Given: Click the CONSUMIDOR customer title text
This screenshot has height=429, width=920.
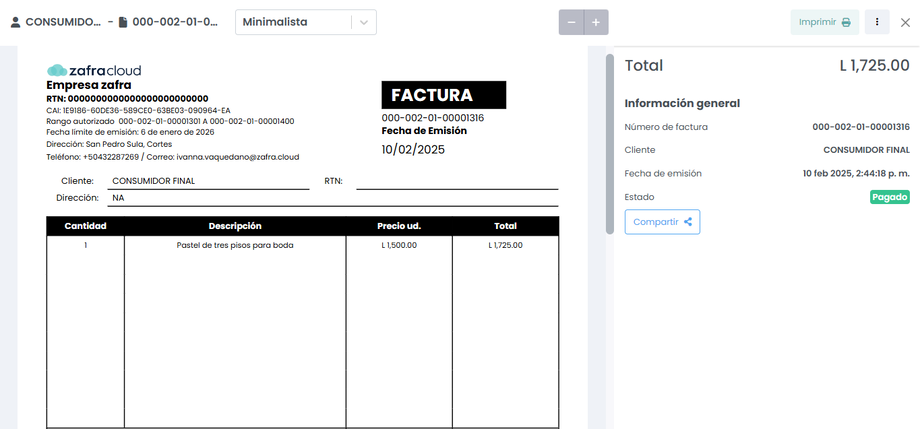Looking at the screenshot, I should [63, 22].
